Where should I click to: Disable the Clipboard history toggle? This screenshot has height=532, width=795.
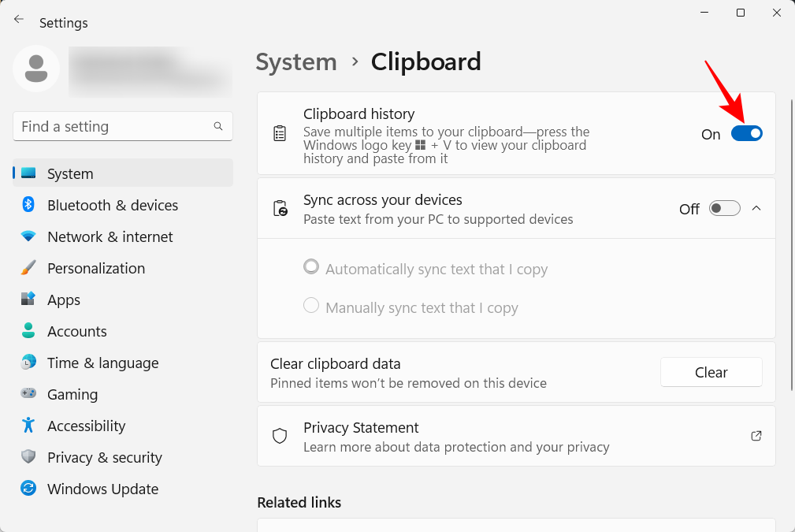747,133
